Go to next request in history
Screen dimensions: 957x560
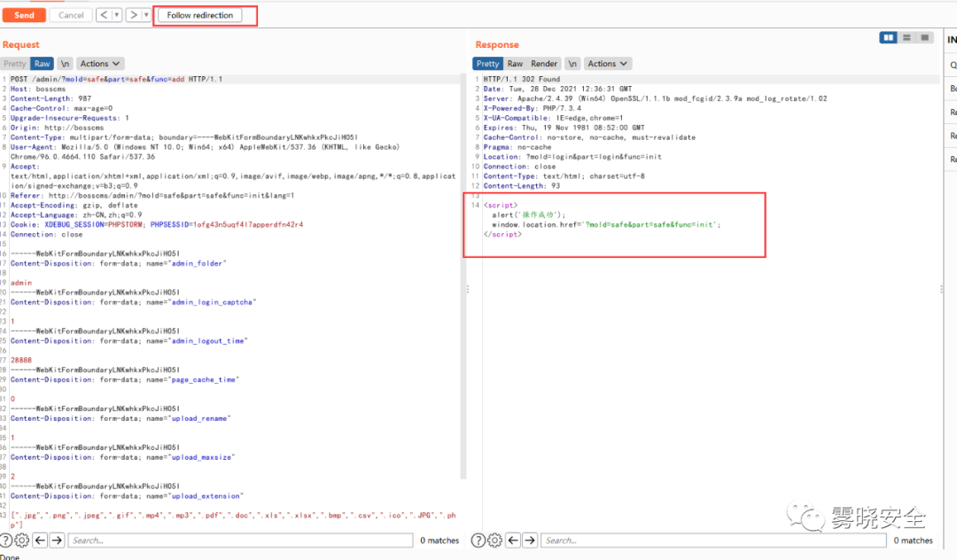coord(134,15)
